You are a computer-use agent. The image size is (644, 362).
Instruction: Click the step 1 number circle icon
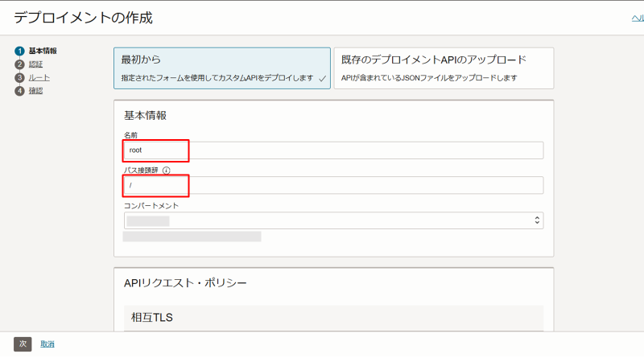pos(19,51)
